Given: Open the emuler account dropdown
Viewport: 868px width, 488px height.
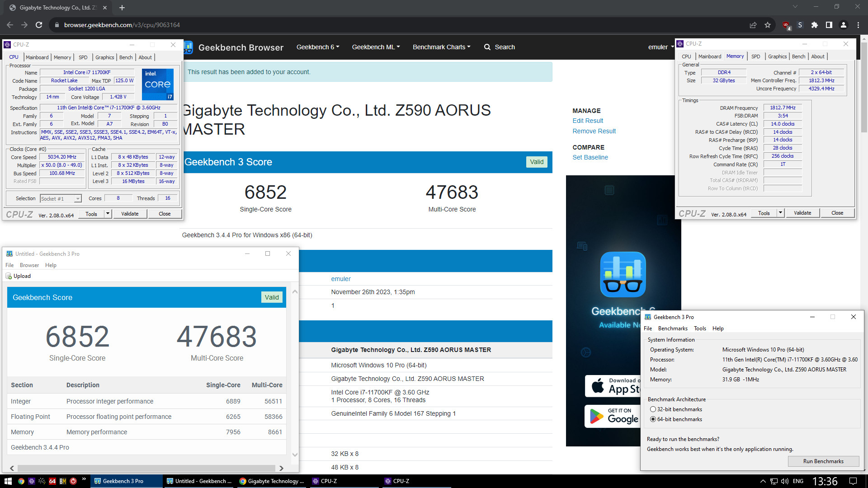Looking at the screenshot, I should coord(660,47).
